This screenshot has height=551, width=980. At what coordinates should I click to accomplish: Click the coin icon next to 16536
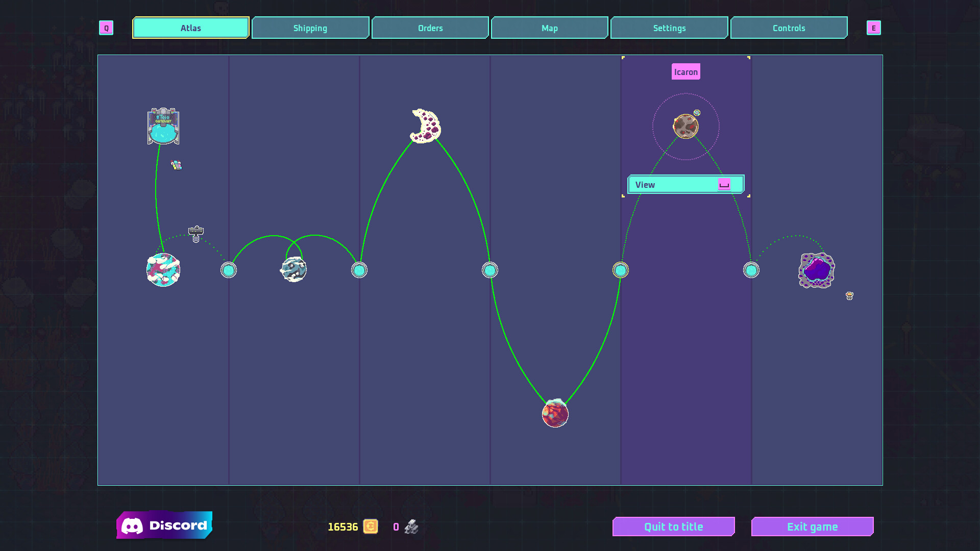370,527
